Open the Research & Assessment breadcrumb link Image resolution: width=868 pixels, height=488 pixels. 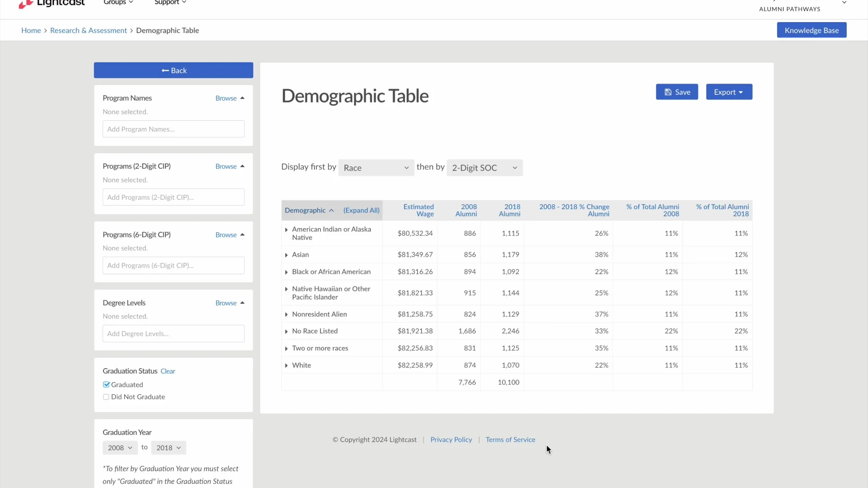[x=88, y=30]
